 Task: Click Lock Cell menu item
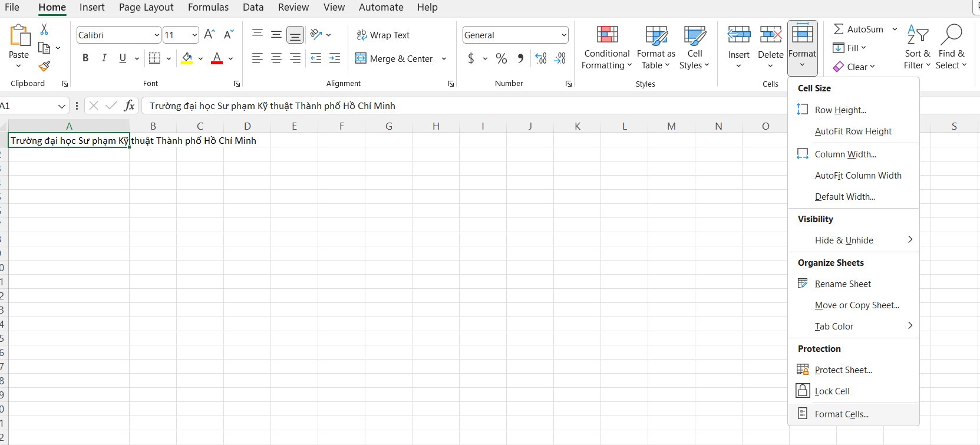[853, 391]
